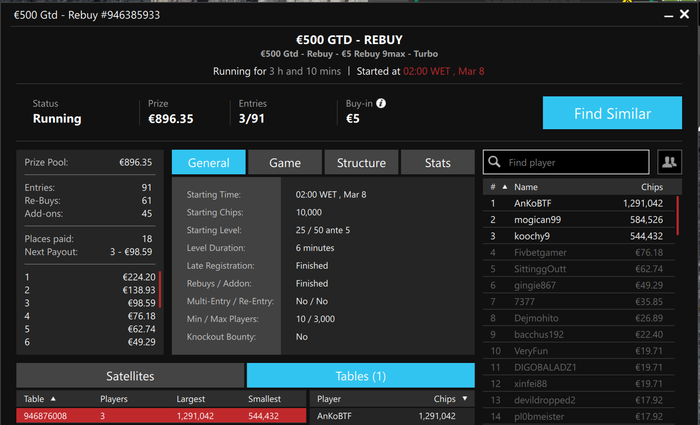The height and width of the screenshot is (425, 700).
Task: Click the start time 02:00 WET, Mar 8
Action: (x=444, y=71)
